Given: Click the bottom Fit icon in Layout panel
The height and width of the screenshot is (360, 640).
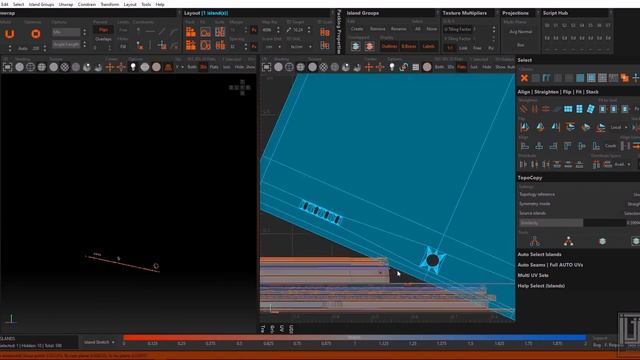Looking at the screenshot, I should tap(205, 45).
